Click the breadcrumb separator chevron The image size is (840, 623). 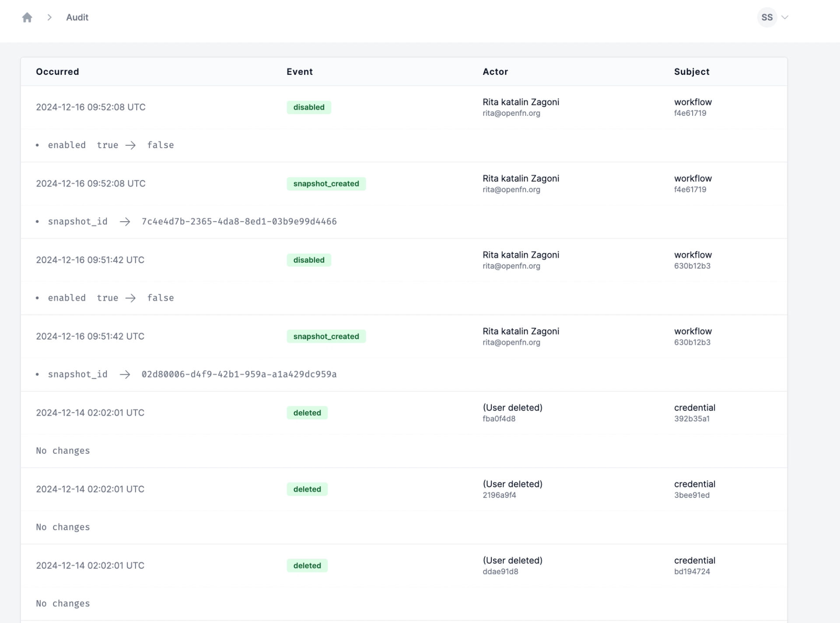pyautogui.click(x=49, y=17)
